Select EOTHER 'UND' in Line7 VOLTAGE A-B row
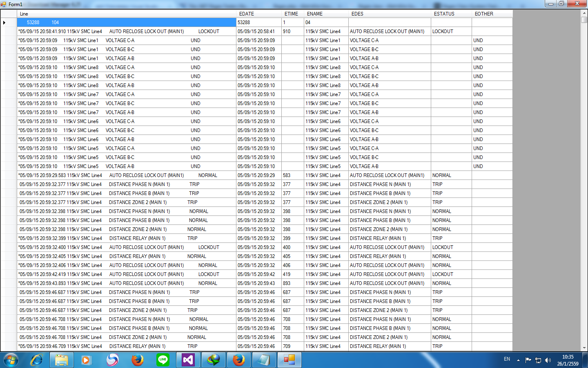The image size is (588, 368). click(492, 112)
